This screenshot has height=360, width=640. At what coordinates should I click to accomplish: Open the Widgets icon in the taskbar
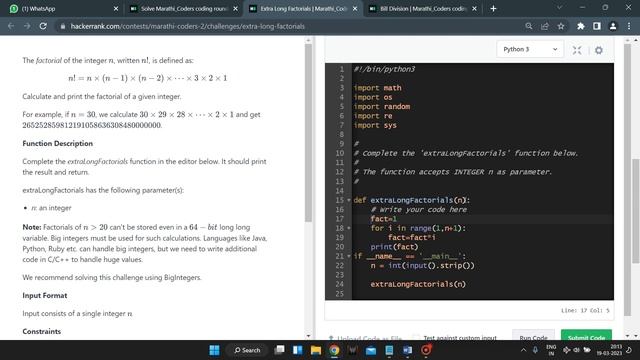(x=298, y=350)
